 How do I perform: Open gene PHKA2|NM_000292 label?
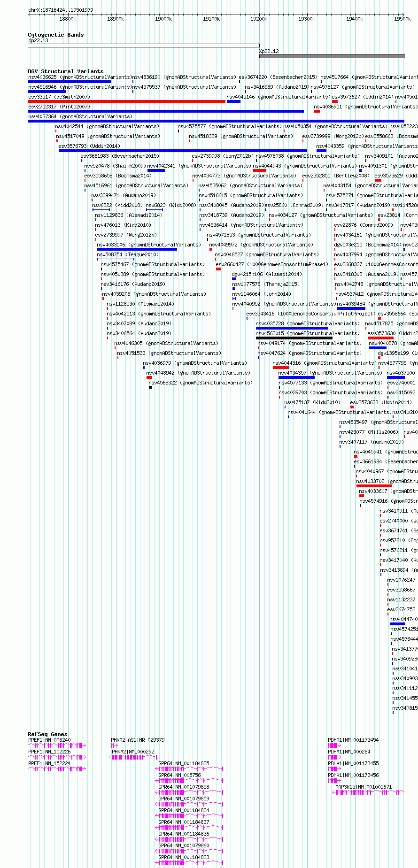(133, 752)
